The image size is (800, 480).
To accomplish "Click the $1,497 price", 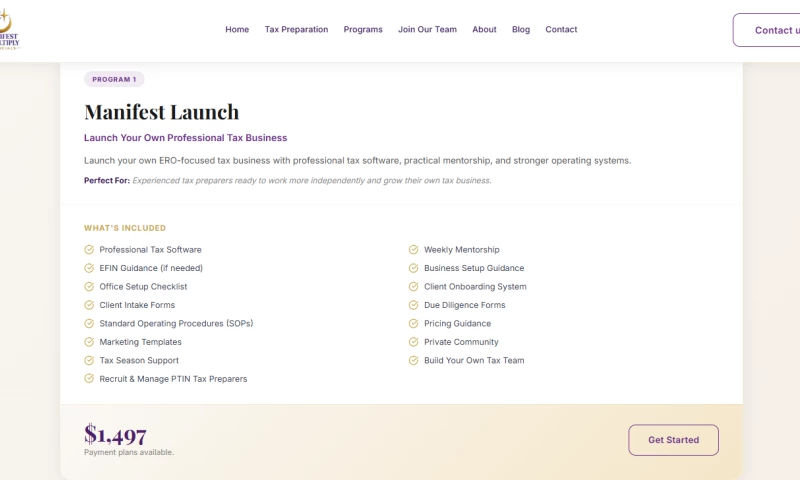I will click(115, 435).
